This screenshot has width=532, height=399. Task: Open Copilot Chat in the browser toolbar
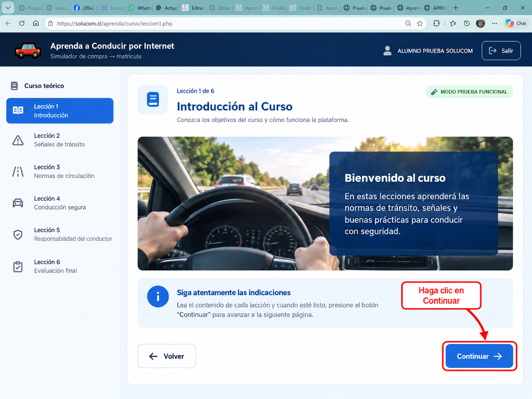[x=516, y=23]
